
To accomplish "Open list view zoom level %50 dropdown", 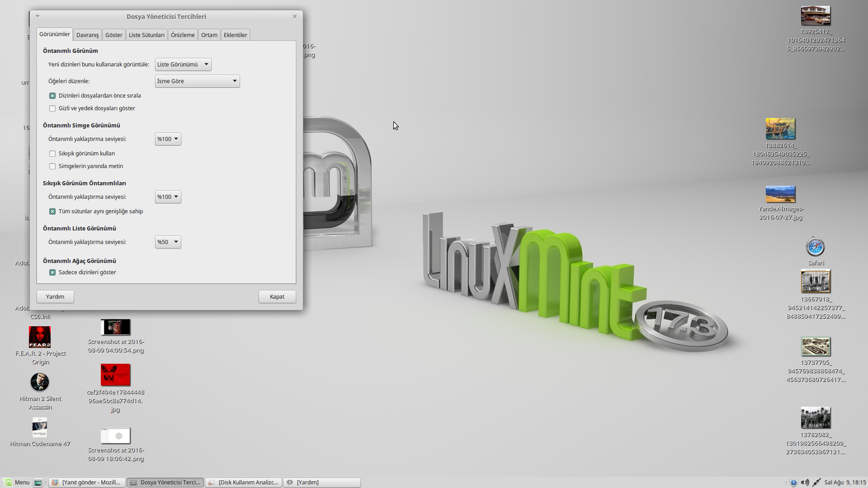I will point(168,242).
